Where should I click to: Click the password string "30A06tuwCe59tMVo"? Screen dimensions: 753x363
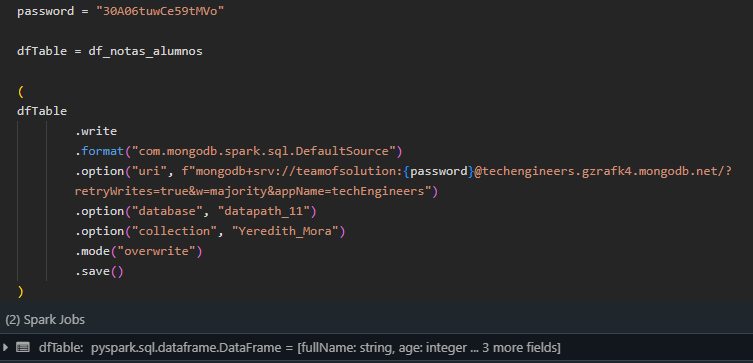160,11
